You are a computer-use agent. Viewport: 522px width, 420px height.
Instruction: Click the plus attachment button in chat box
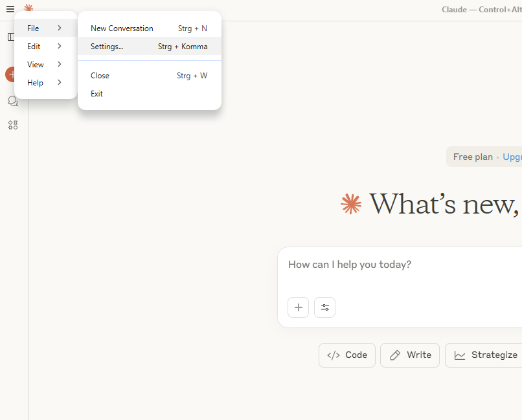click(298, 307)
